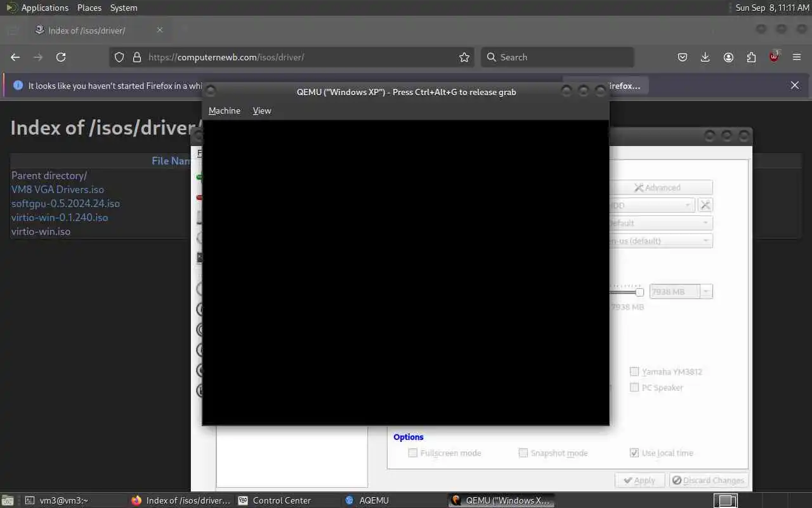Open the Firefox downloads panel
Image resolution: width=812 pixels, height=508 pixels.
click(x=705, y=57)
